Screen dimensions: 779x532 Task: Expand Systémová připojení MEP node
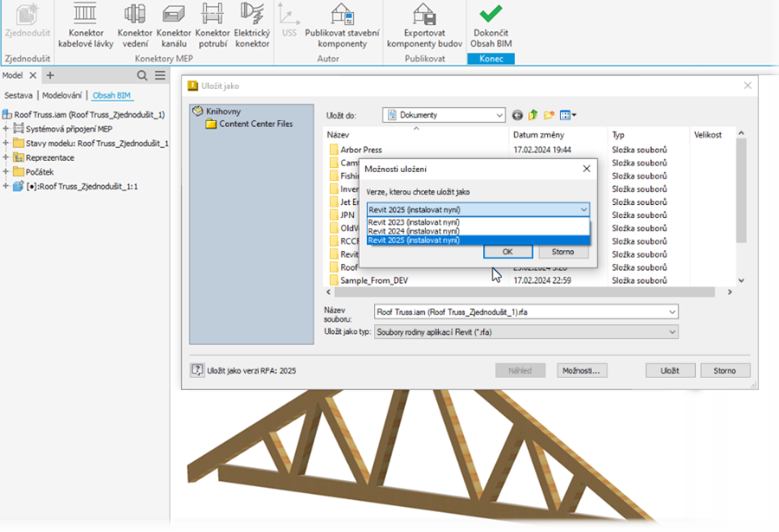click(x=5, y=129)
